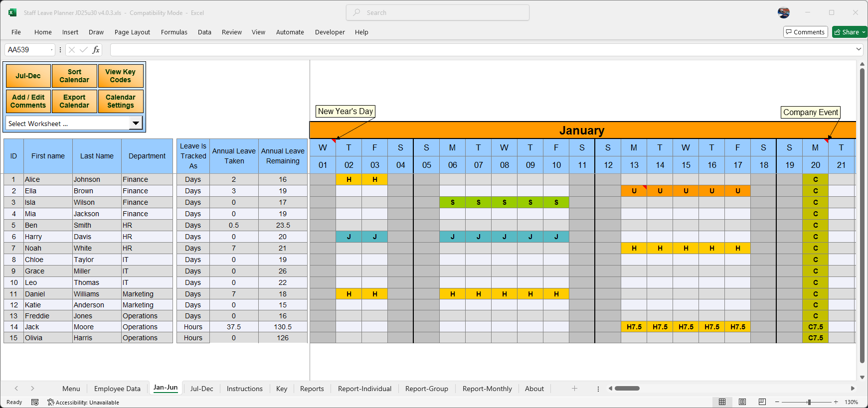The width and height of the screenshot is (868, 408).
Task: Select Alice's H cell on January 02
Action: [349, 179]
